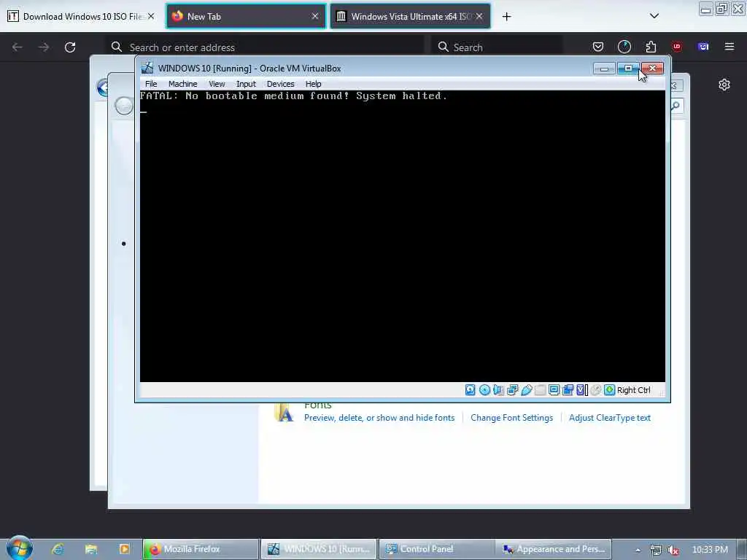Open the Windows Start menu
Image resolution: width=747 pixels, height=560 pixels.
coord(20,548)
